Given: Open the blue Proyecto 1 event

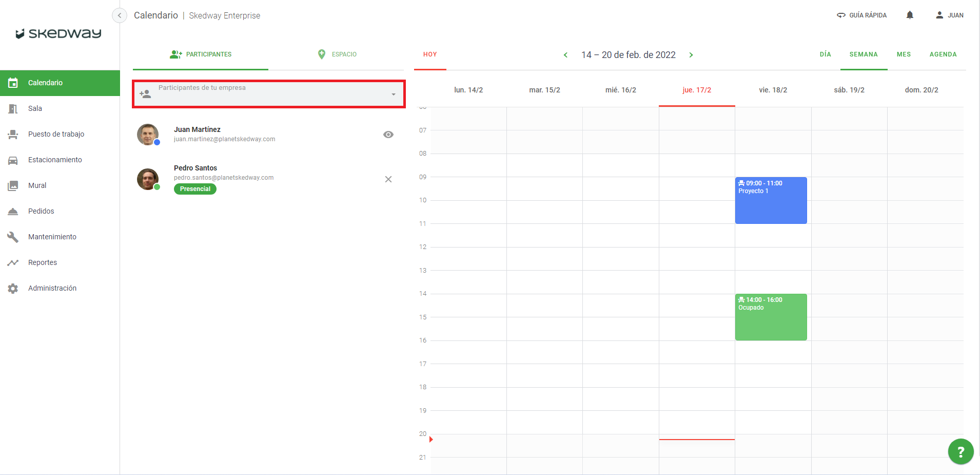Looking at the screenshot, I should [771, 201].
